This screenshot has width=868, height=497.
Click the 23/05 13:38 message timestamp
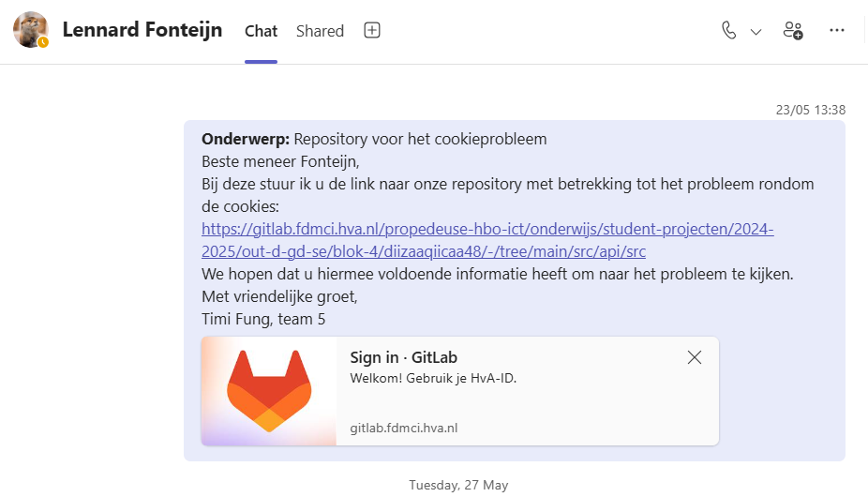pyautogui.click(x=810, y=110)
